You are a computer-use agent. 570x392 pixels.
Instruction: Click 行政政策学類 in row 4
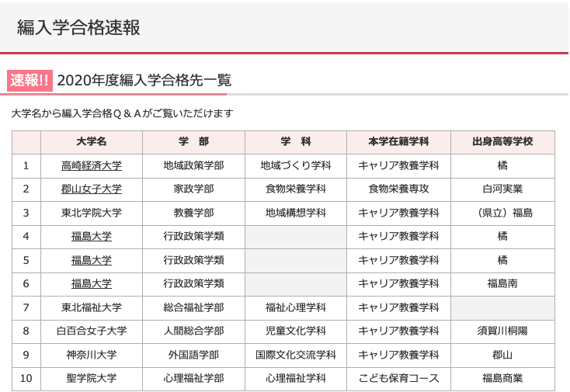pos(193,237)
